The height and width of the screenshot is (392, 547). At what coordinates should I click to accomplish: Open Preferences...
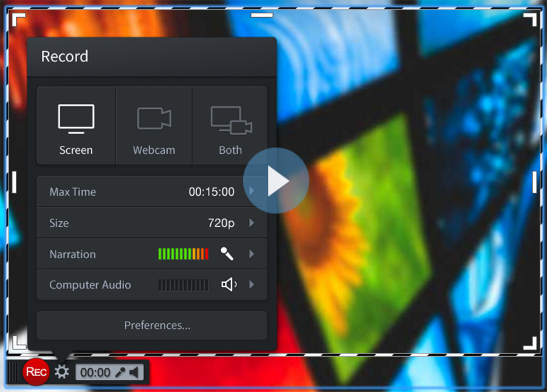(x=152, y=325)
